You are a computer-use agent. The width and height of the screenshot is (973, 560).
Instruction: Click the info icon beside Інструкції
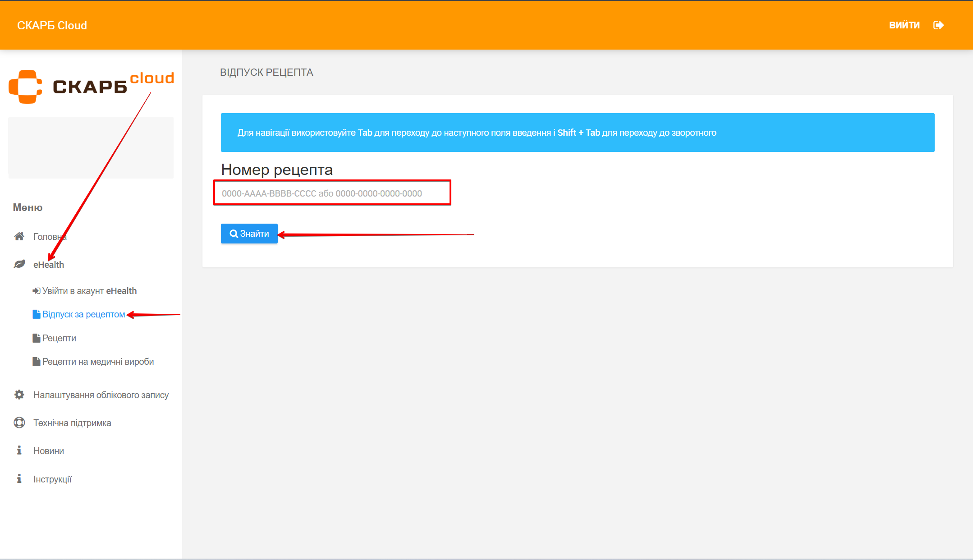click(19, 479)
